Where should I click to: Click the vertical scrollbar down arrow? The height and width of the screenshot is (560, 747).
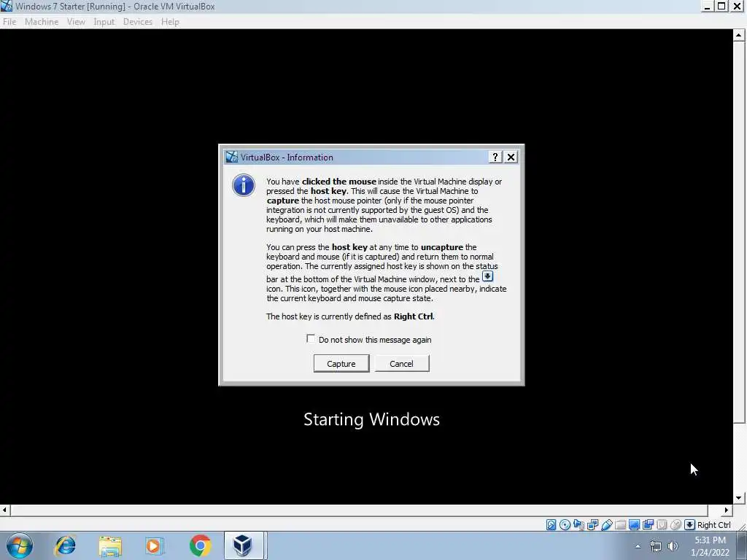[x=738, y=498]
